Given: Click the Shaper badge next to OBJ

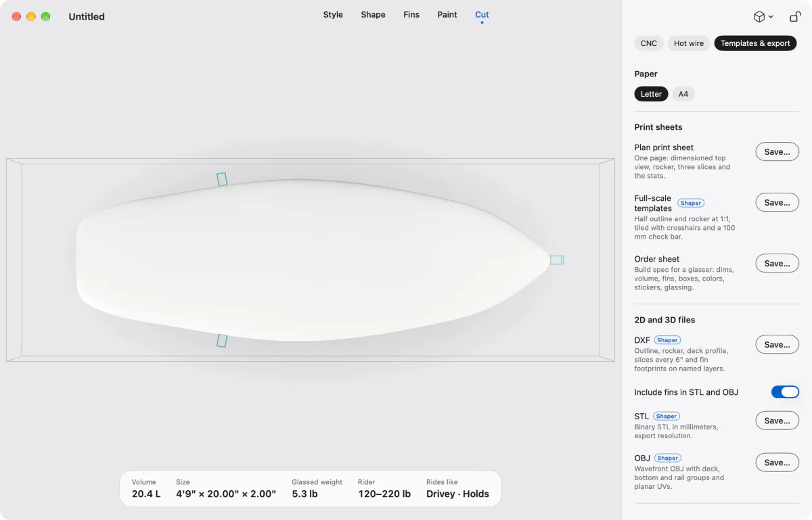Looking at the screenshot, I should tap(668, 458).
